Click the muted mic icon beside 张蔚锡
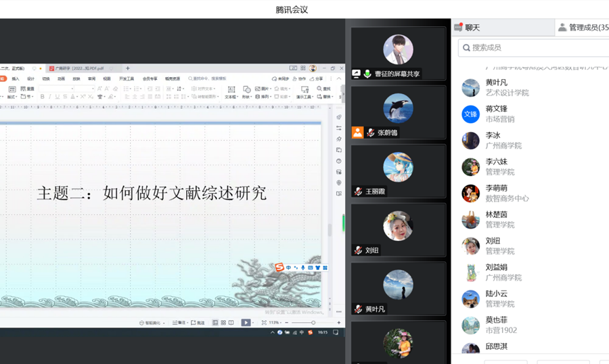609x364 pixels. (371, 133)
